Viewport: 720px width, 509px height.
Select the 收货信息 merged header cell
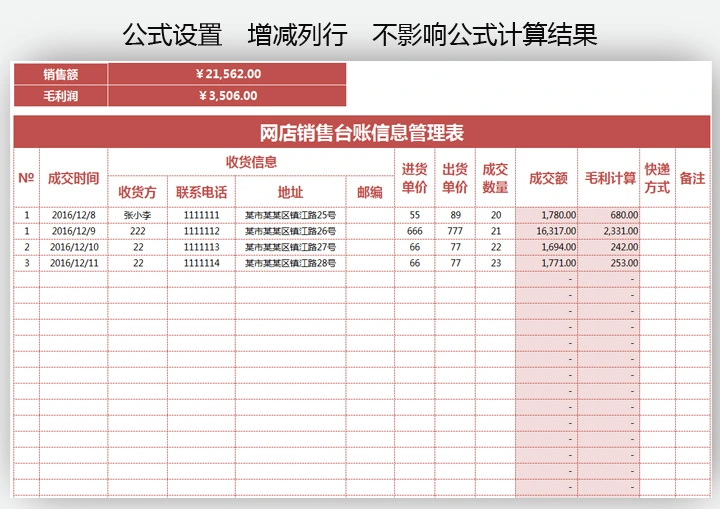(x=251, y=162)
